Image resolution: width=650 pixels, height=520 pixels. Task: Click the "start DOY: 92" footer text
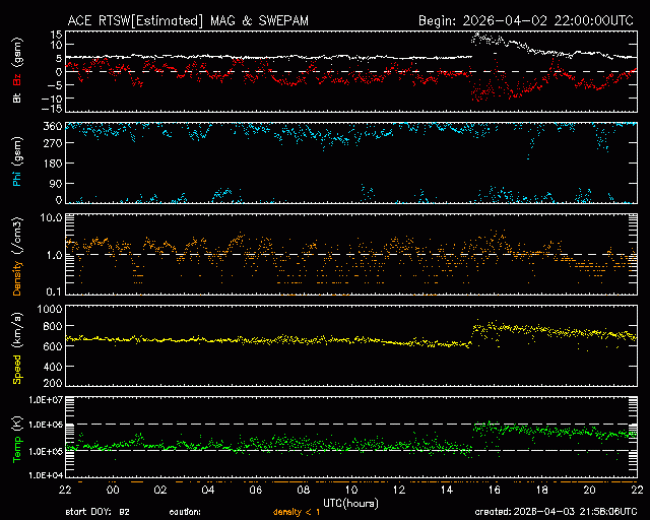pyautogui.click(x=97, y=512)
